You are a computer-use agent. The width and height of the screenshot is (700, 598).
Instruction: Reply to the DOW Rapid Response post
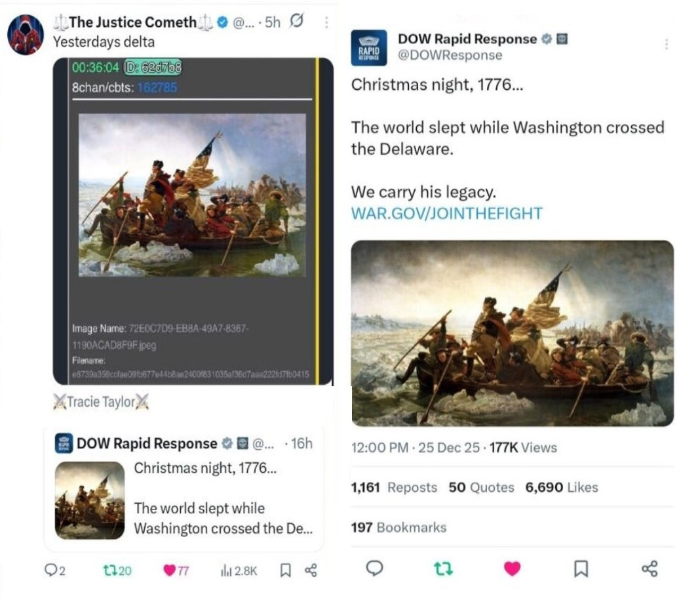(x=374, y=568)
